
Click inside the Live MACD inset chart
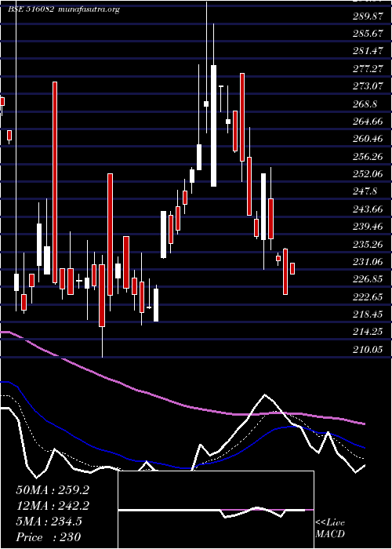[x=216, y=510]
